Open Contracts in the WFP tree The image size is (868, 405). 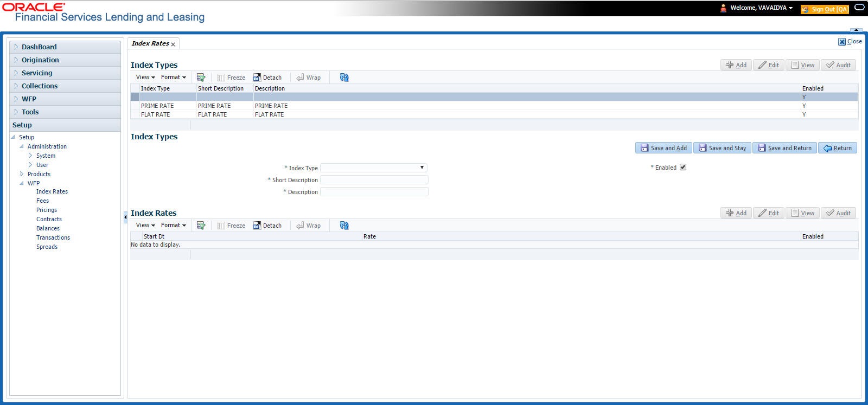point(49,219)
